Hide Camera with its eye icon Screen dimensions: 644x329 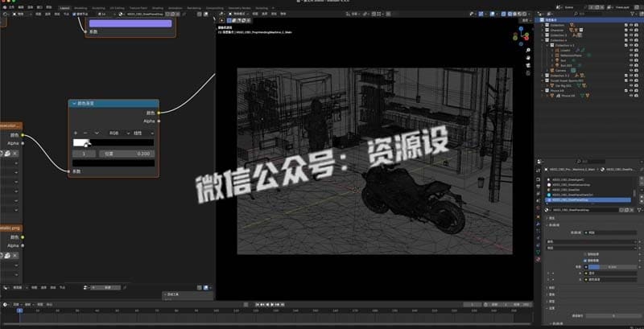[631, 71]
